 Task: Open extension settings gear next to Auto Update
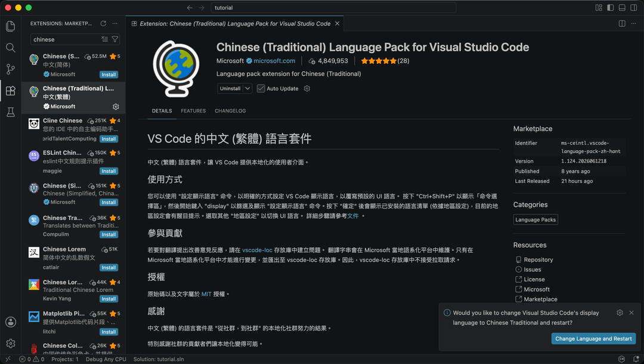coord(307,89)
